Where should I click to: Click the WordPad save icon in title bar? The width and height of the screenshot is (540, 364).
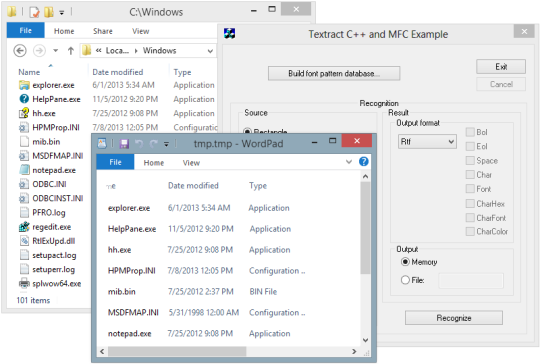pyautogui.click(x=124, y=143)
